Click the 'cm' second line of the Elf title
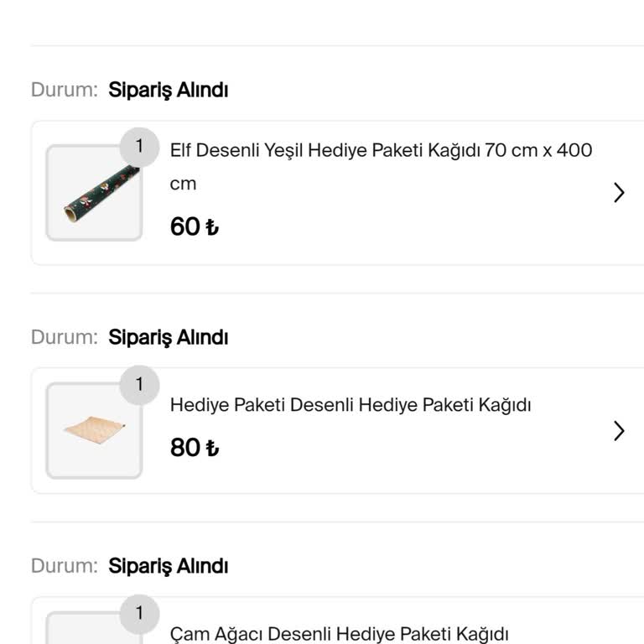The image size is (644, 644). coord(183,184)
